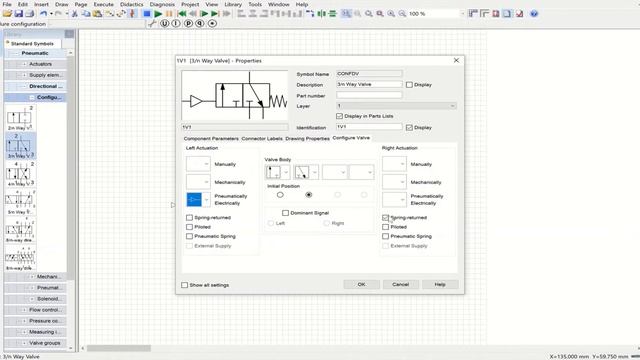Toggle Display checkbox next to Identification

[x=409, y=127]
